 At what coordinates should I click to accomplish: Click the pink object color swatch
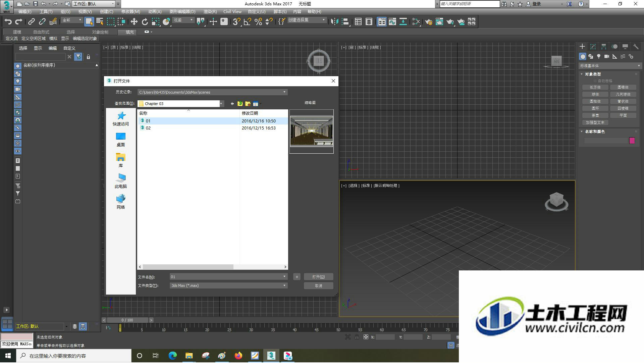click(x=632, y=141)
